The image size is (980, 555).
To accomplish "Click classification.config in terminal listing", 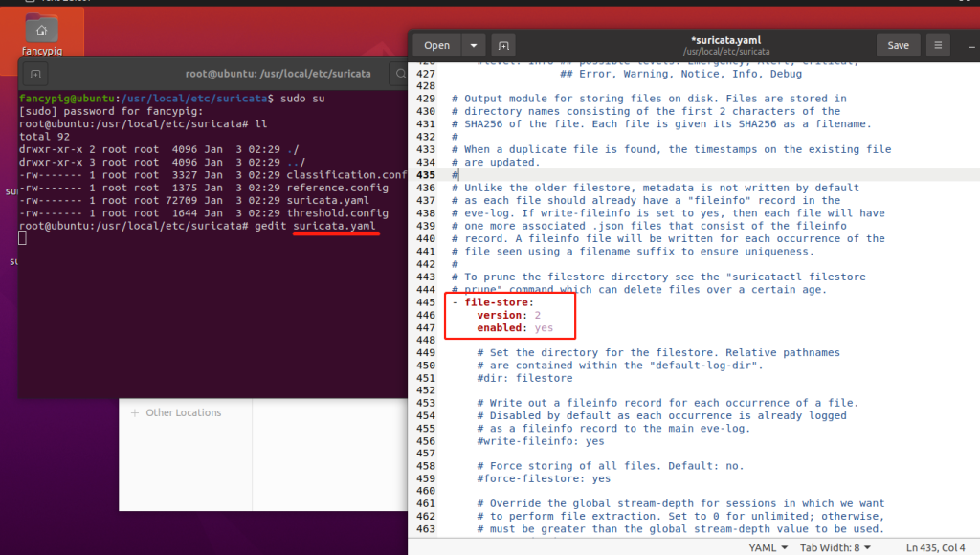I will coord(346,175).
